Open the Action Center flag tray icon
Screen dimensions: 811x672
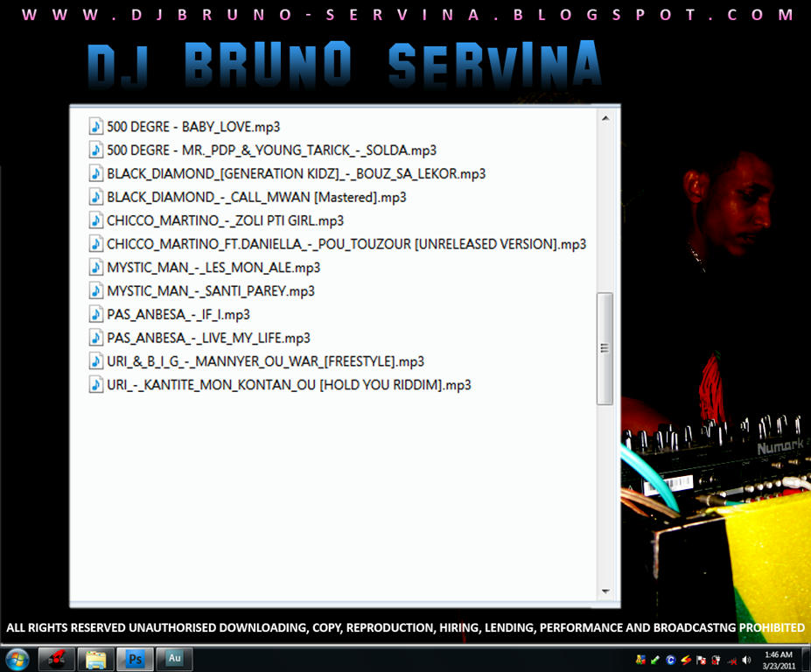702,660
